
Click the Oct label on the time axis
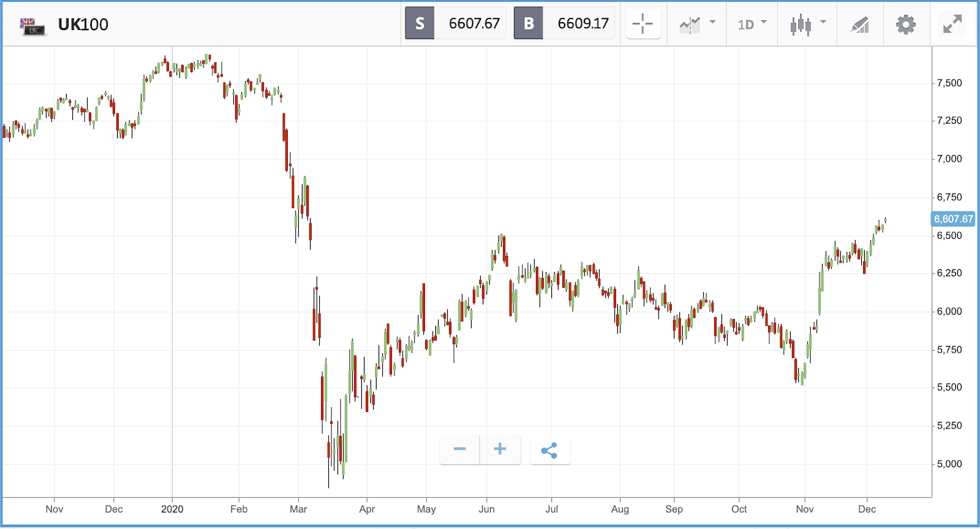point(739,509)
